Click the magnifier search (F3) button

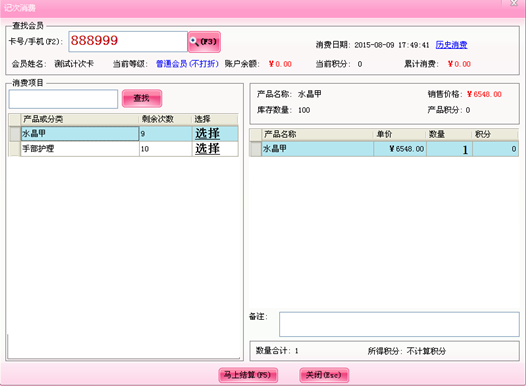(x=204, y=42)
